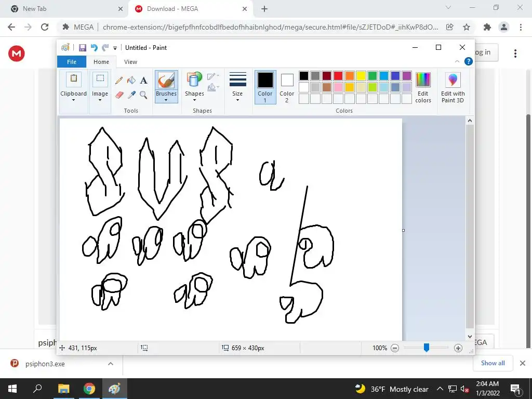This screenshot has height=399, width=532.
Task: Click the Chrome address bar URL
Action: tap(270, 27)
